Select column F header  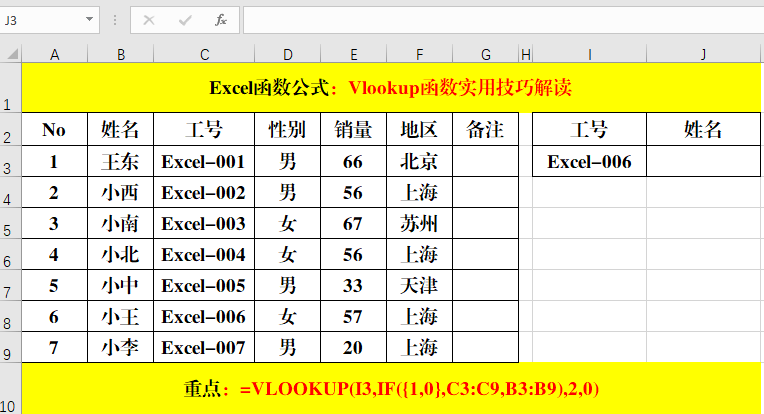click(420, 55)
